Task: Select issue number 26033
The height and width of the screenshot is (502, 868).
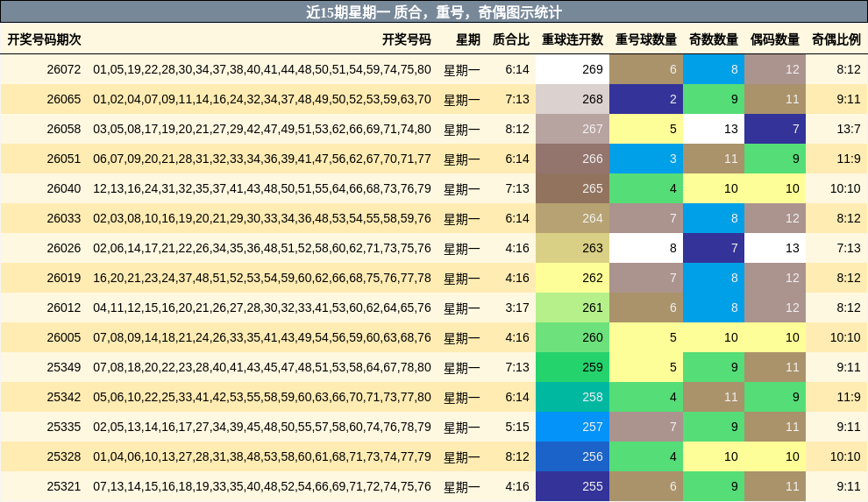Action: (x=64, y=218)
